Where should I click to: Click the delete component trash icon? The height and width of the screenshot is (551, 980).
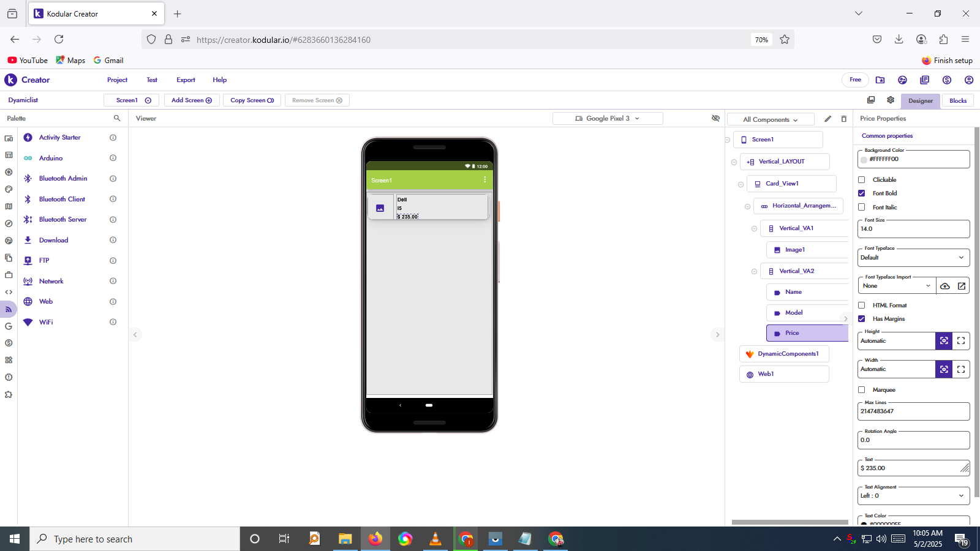point(843,119)
